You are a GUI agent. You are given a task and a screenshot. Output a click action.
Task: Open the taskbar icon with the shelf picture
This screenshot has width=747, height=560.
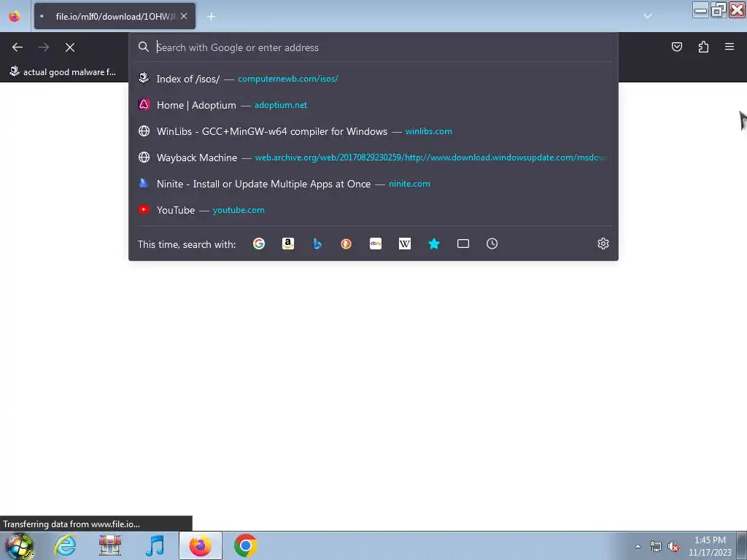click(x=110, y=545)
